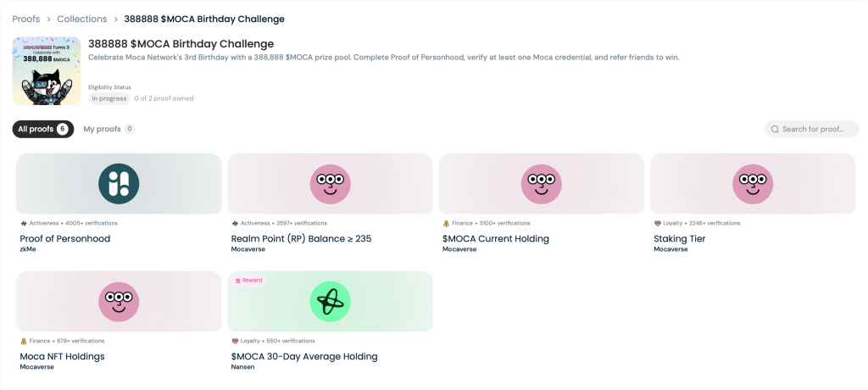Click the zkMe Proof of Personhood logo icon

[119, 183]
